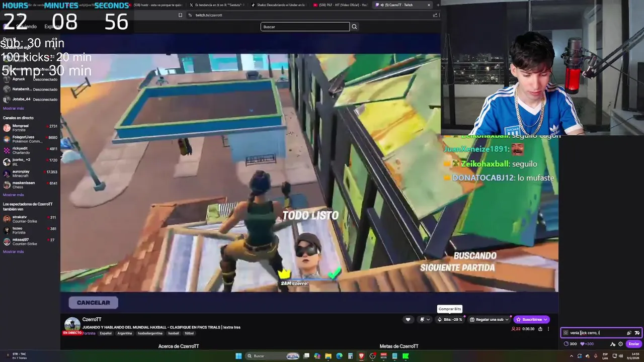Viewport: 644px width, 362px height.
Task: Open FolagorLives live channel
Action: [x=30, y=139]
